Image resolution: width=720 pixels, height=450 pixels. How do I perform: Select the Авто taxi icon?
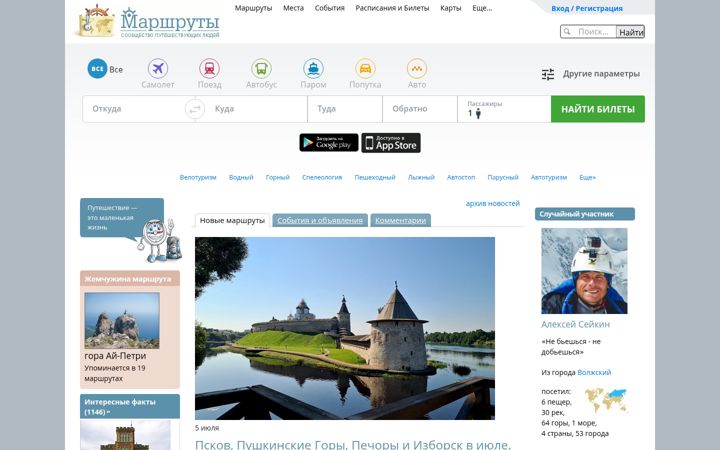pos(417,68)
